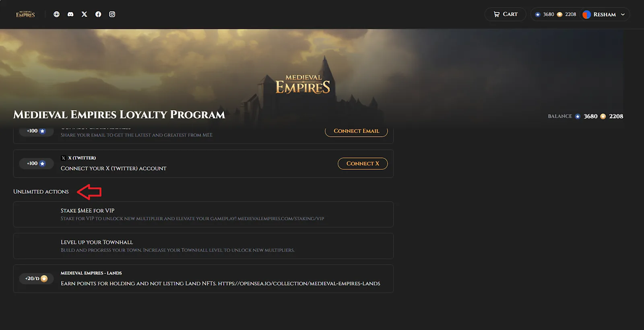644x330 pixels.
Task: Click the +100 star badge in the X (Twitter) row
Action: [36, 164]
